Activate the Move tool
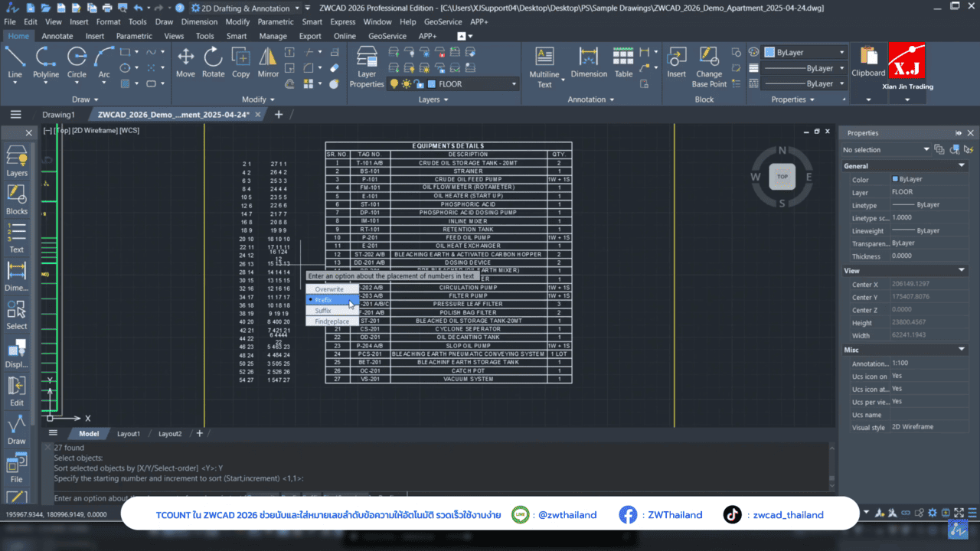 point(185,61)
